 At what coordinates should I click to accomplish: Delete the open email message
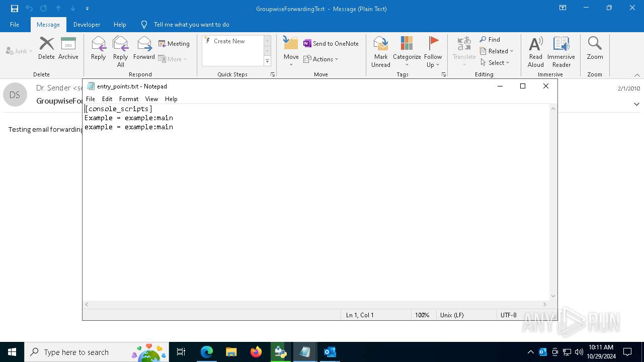tap(46, 48)
